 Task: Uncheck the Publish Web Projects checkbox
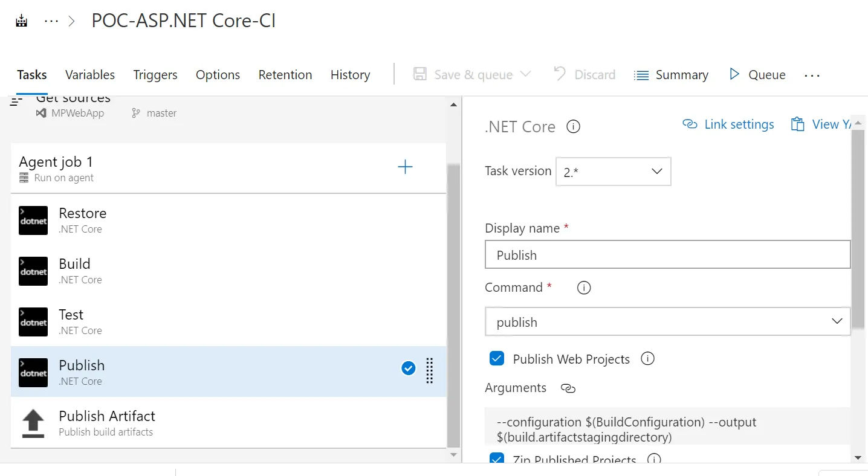click(x=496, y=359)
